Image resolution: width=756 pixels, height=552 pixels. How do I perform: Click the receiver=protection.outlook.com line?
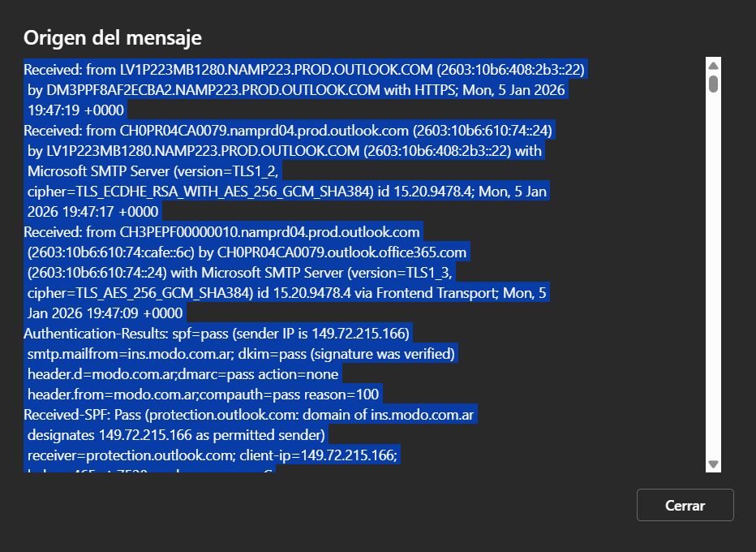212,455
